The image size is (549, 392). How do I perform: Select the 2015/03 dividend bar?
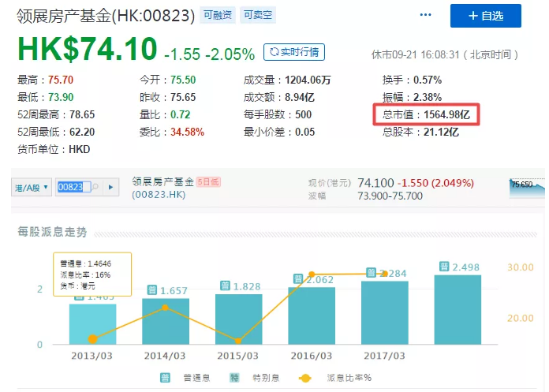pyautogui.click(x=238, y=319)
